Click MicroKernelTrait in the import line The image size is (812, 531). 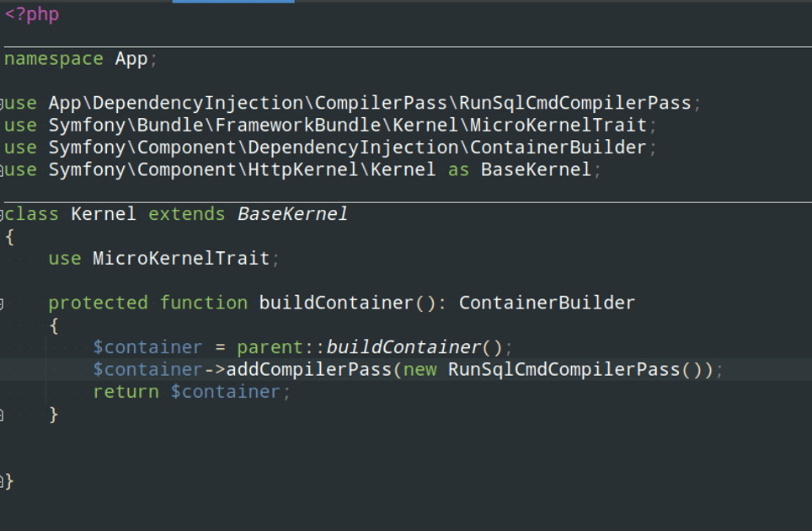[558, 126]
